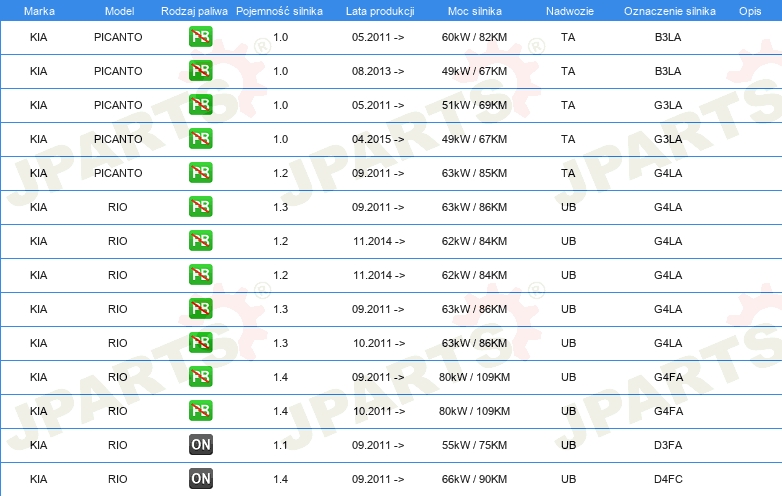
Task: Click the 10.2011 -> date in the 80kW / 109KM row
Action: click(379, 411)
